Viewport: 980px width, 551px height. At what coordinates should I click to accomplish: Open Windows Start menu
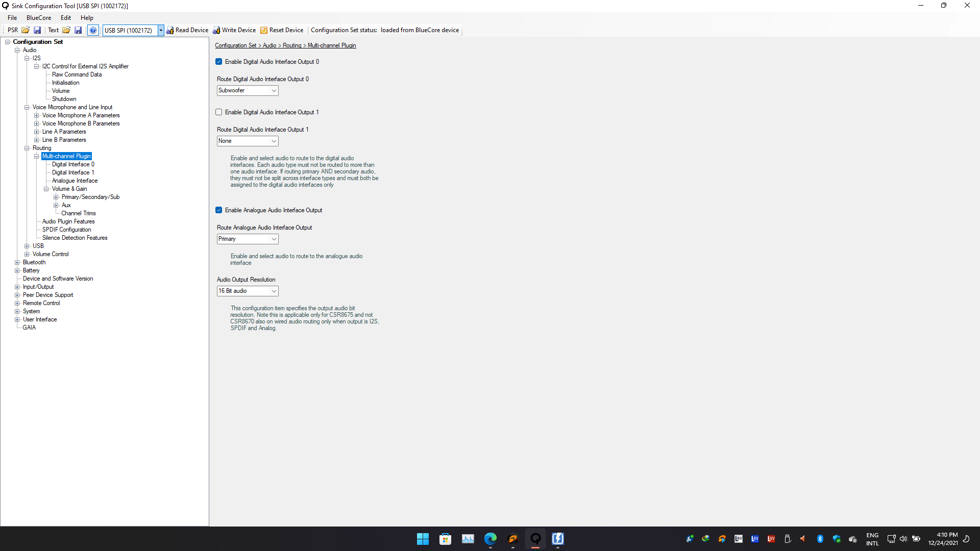coord(423,539)
